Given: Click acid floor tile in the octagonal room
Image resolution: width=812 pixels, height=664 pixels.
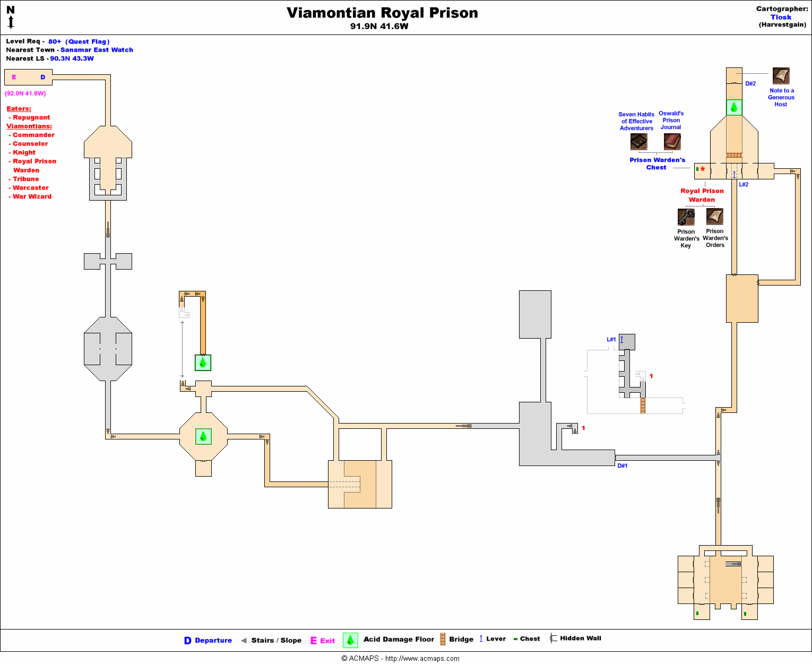Looking at the screenshot, I should point(203,436).
